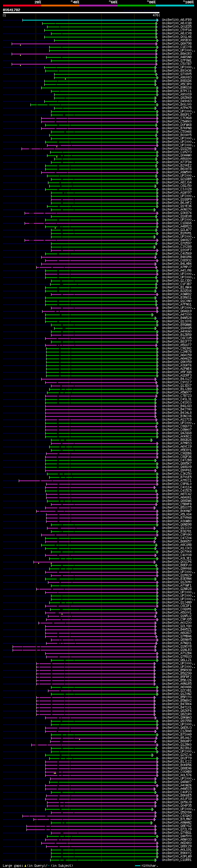The width and height of the screenshot is (197, 868).
Task: Select the UniRef100_B4ITH0 label
Action: coord(177,410)
